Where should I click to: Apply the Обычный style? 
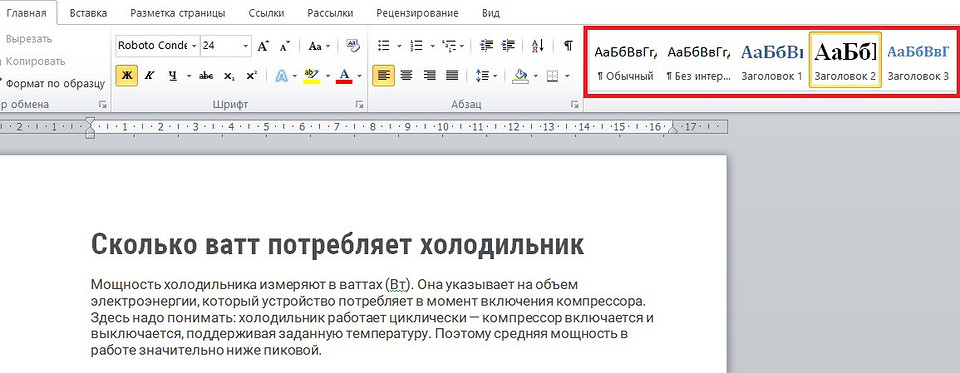point(626,60)
